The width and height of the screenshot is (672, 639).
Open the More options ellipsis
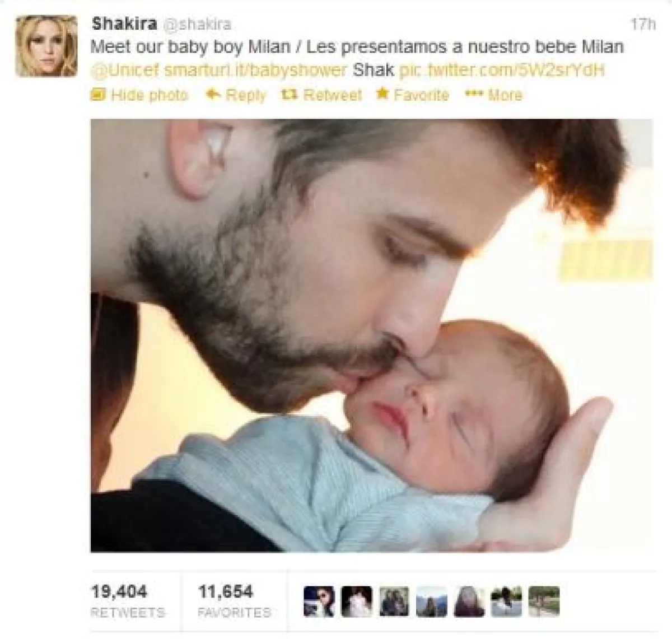(x=474, y=94)
